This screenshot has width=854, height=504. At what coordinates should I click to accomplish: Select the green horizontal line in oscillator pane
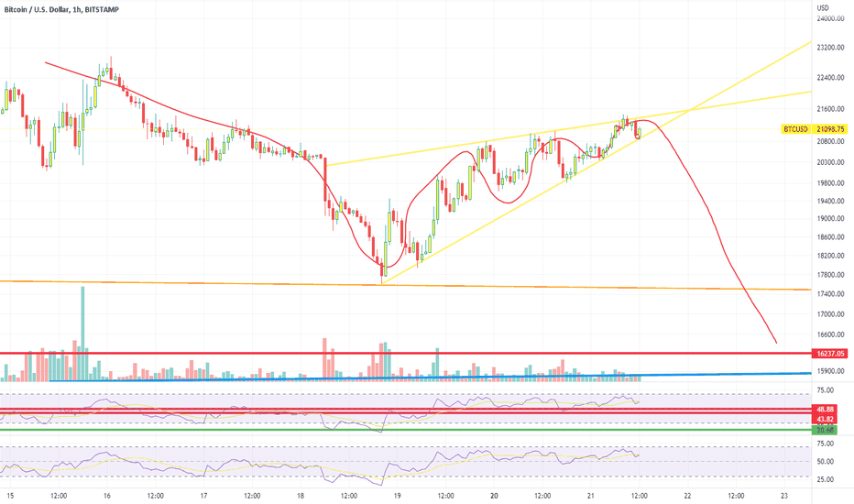406,430
